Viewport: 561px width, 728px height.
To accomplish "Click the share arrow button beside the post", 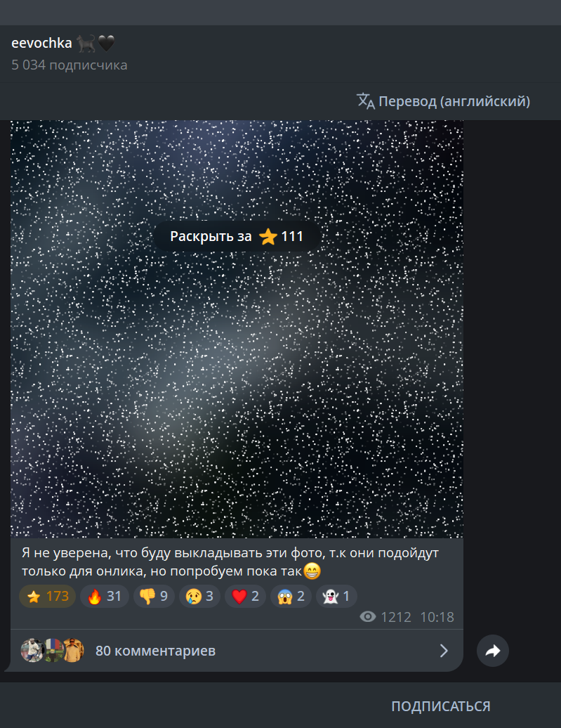I will pyautogui.click(x=492, y=651).
